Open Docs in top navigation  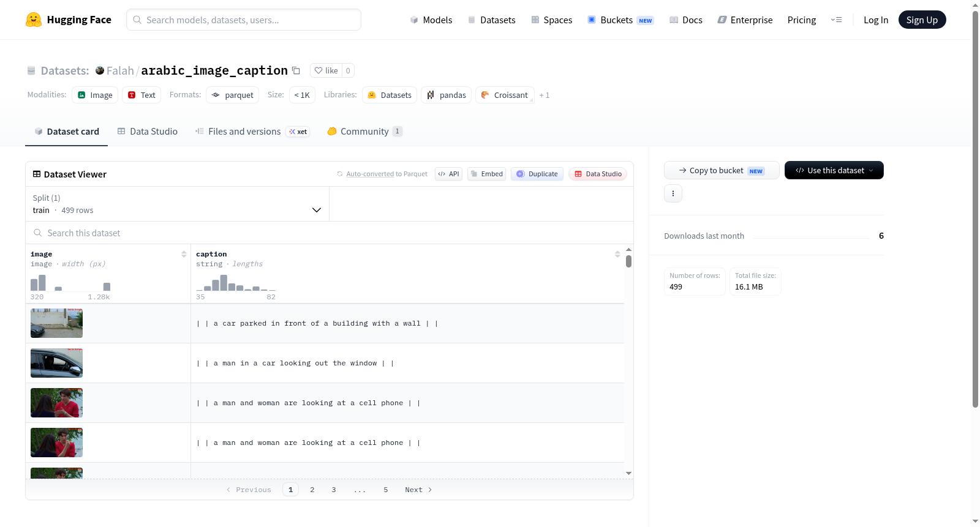click(x=685, y=20)
